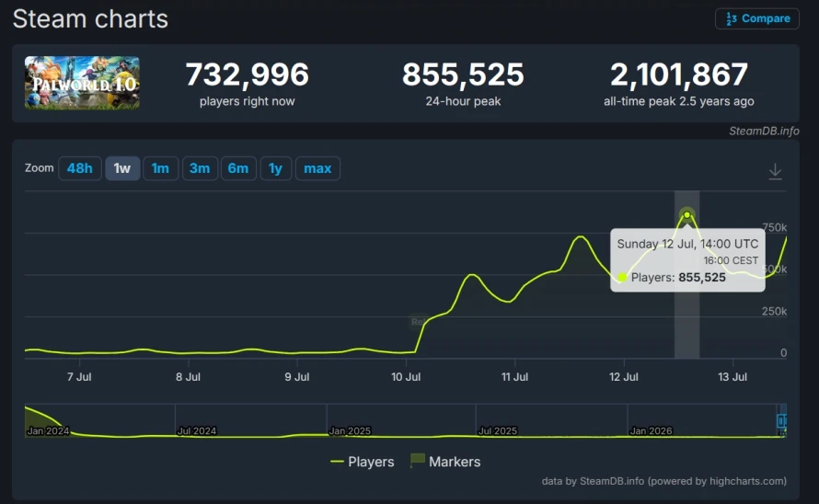Select the 48h zoom range
819x504 pixels.
tap(80, 168)
